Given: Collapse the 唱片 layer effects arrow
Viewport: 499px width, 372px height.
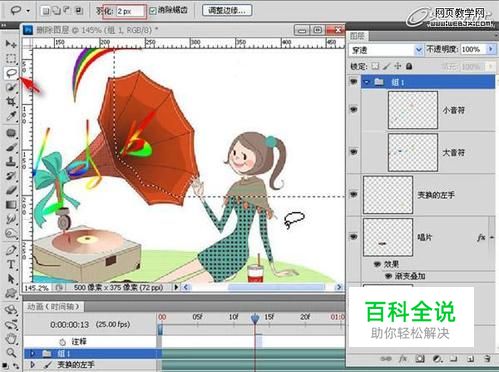Looking at the screenshot, I should (492, 238).
